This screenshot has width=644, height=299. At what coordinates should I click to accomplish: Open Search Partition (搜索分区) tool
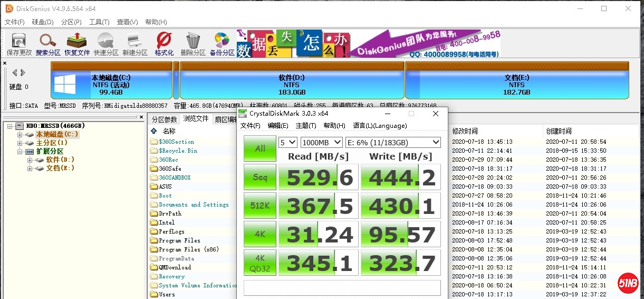[x=48, y=43]
